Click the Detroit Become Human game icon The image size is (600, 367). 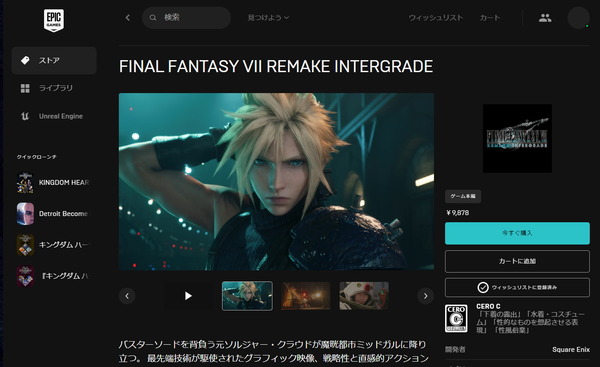pyautogui.click(x=25, y=214)
